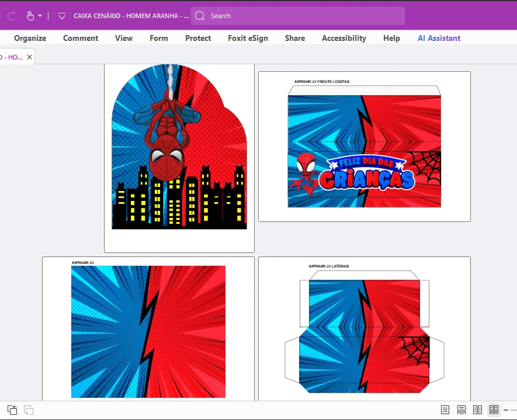Expand the Hand tool dropdown arrow
Image resolution: width=517 pixels, height=420 pixels.
(x=40, y=16)
